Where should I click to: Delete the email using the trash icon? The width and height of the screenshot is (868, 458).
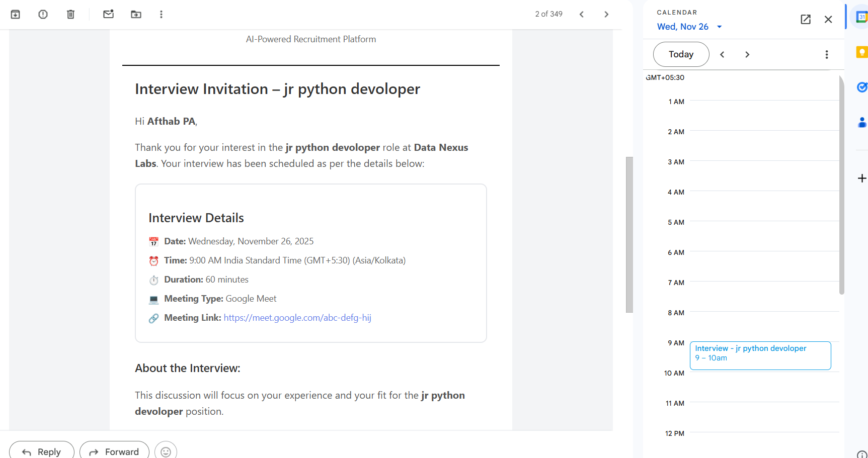(71, 14)
